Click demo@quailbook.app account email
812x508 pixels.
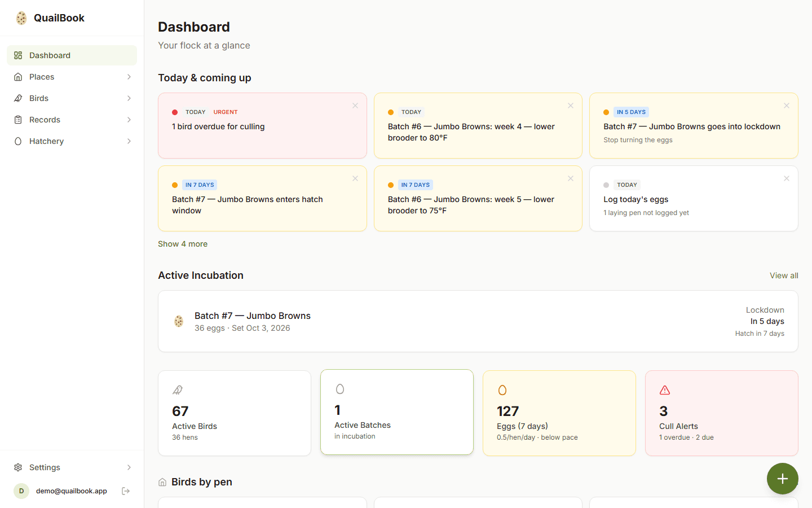72,491
